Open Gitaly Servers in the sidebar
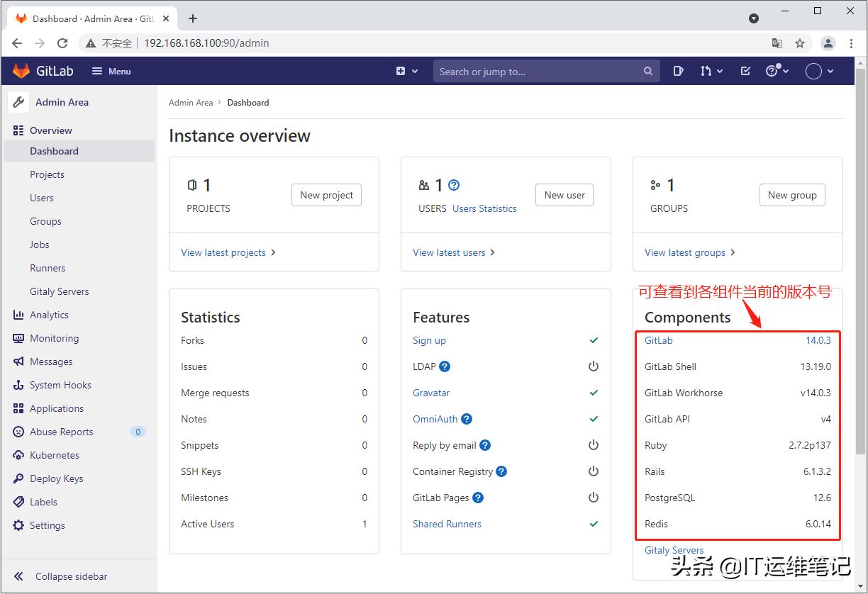The image size is (868, 594). tap(60, 291)
